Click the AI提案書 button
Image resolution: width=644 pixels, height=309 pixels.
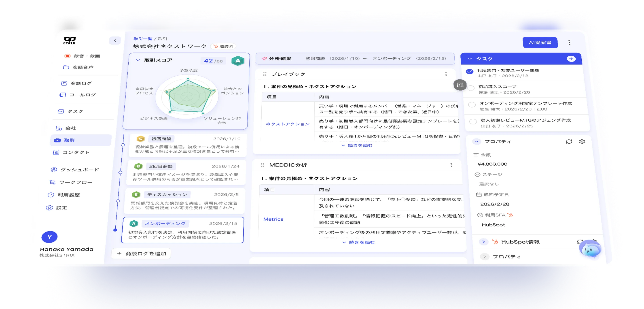(x=540, y=43)
